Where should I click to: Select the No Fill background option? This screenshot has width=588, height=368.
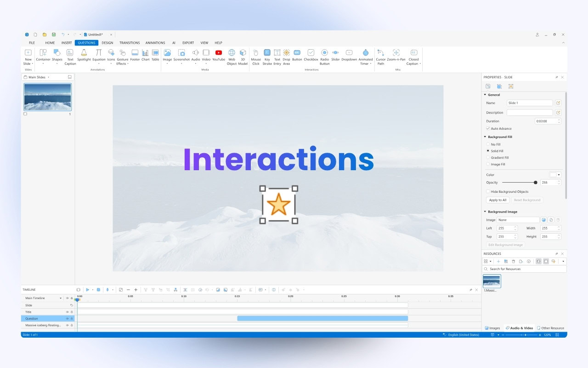488,144
